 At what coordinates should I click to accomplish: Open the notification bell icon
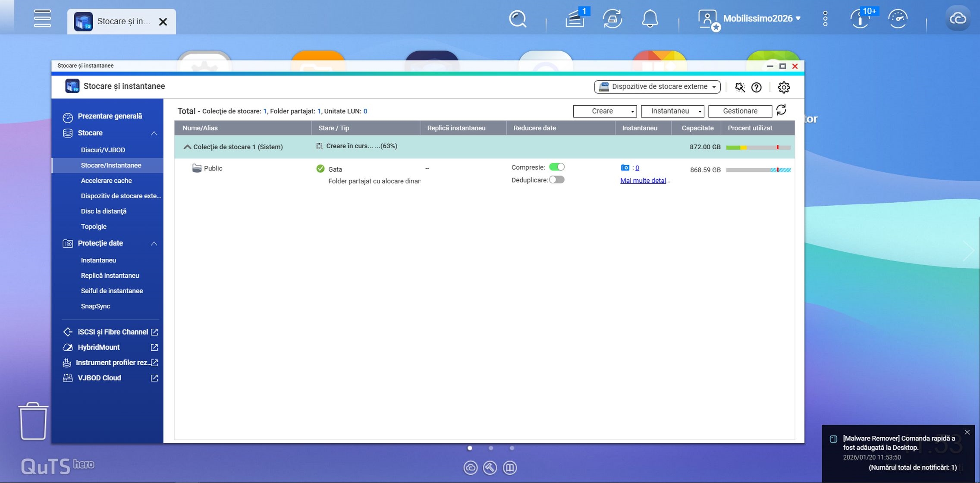click(x=650, y=19)
